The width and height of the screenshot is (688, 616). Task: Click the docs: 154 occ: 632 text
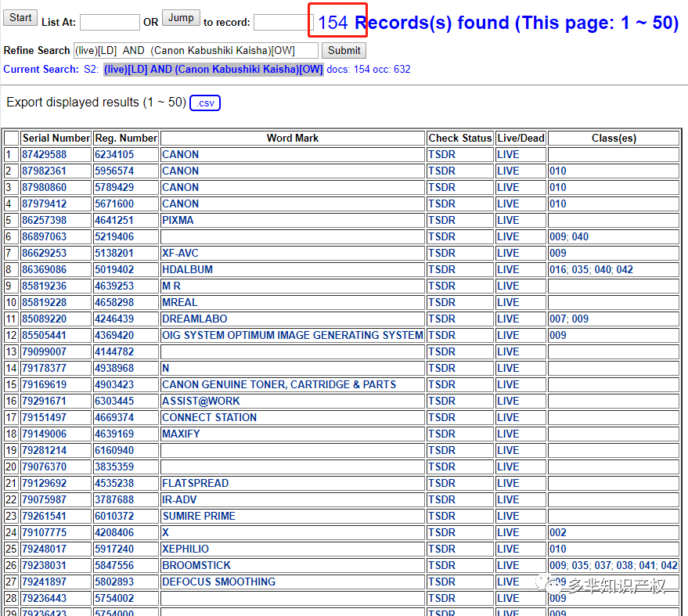(x=369, y=70)
